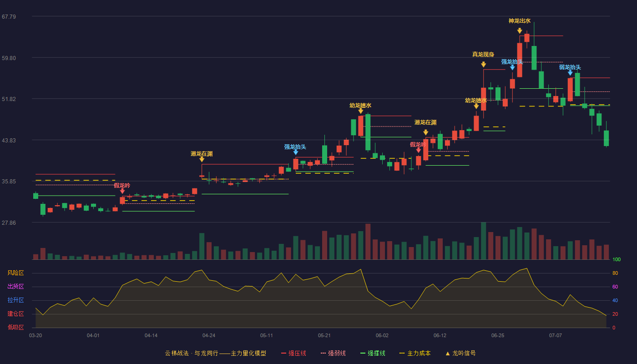Click the 07-07 date label
This screenshot has height=364, width=637.
(x=556, y=335)
